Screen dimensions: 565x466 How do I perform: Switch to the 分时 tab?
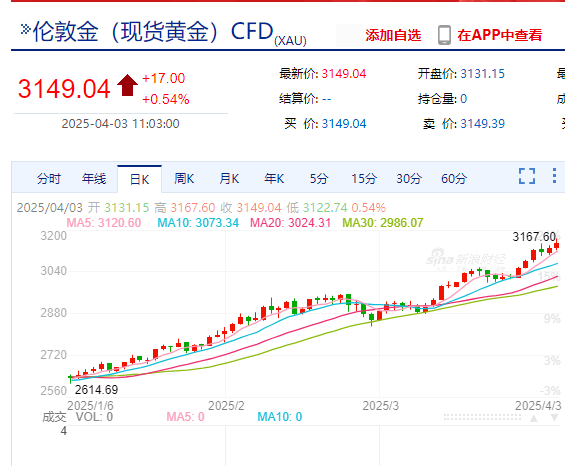tap(49, 179)
